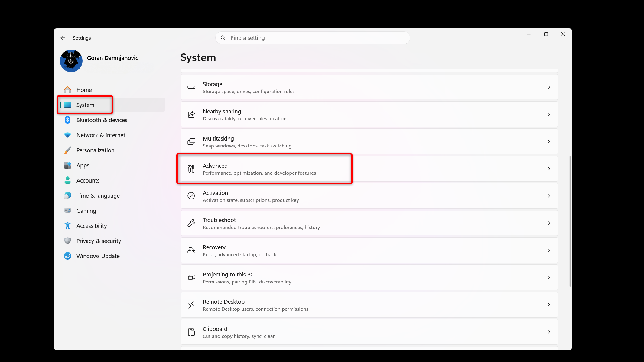Click 'Permissions, pairing PIN, discoverability' text
Viewport: 644px width, 362px height.
click(x=247, y=282)
